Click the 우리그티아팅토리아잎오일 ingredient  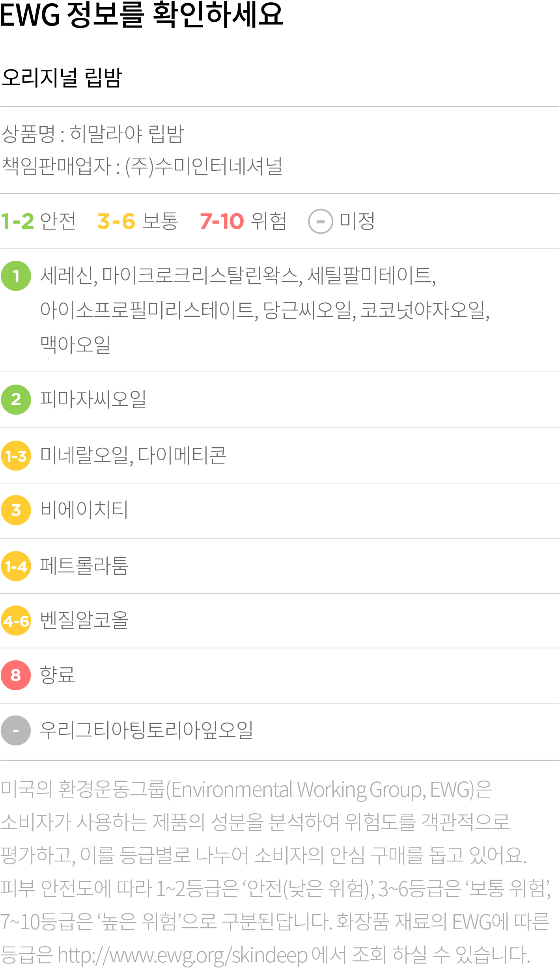pos(146,730)
